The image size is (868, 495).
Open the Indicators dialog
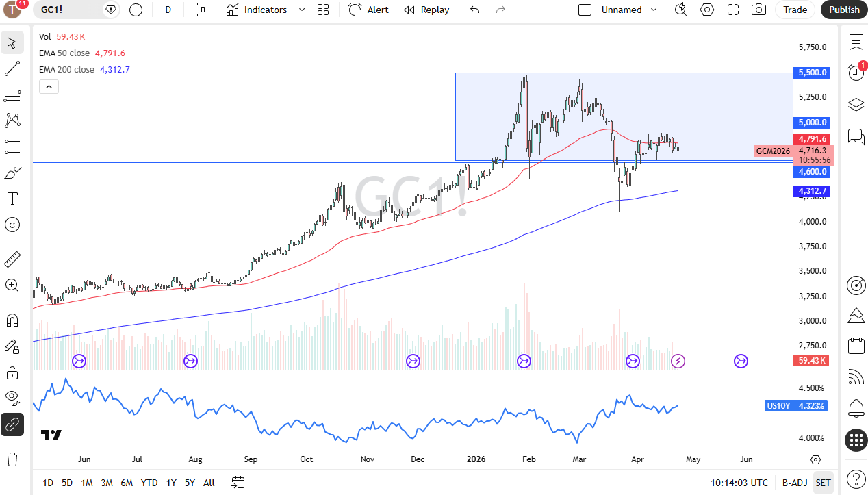[x=257, y=10]
